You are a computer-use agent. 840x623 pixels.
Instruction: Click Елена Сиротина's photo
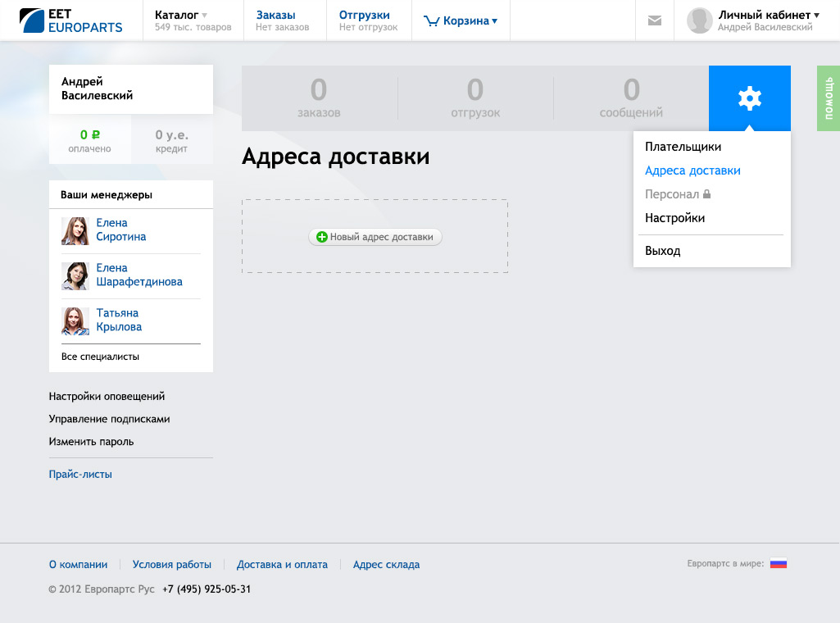[x=75, y=230]
